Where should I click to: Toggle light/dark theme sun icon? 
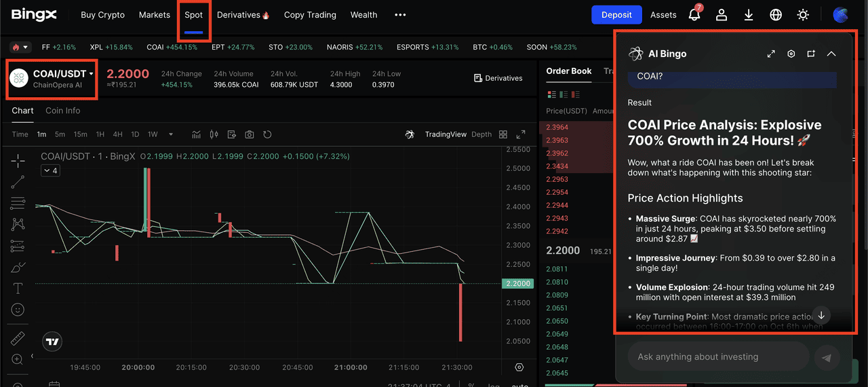pyautogui.click(x=803, y=15)
